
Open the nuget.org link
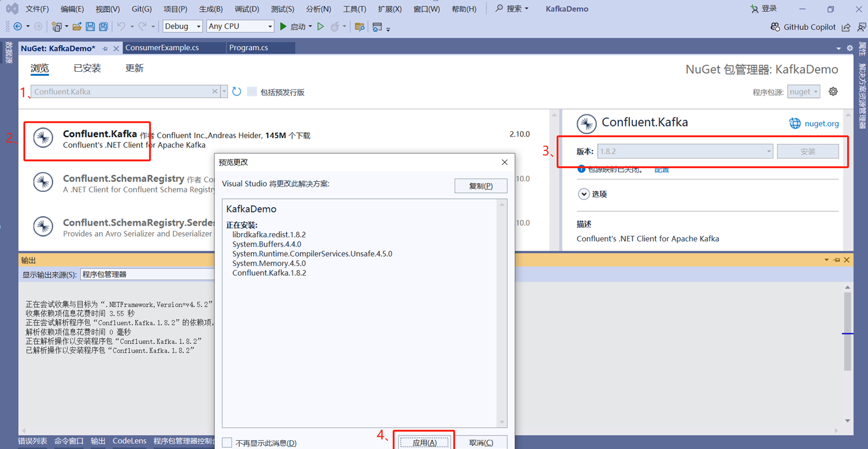click(x=821, y=124)
